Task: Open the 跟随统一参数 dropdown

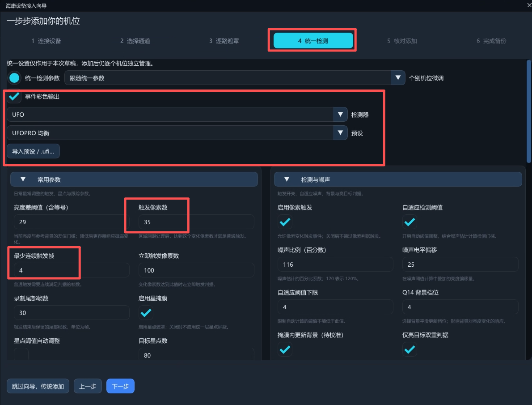Action: (235, 78)
